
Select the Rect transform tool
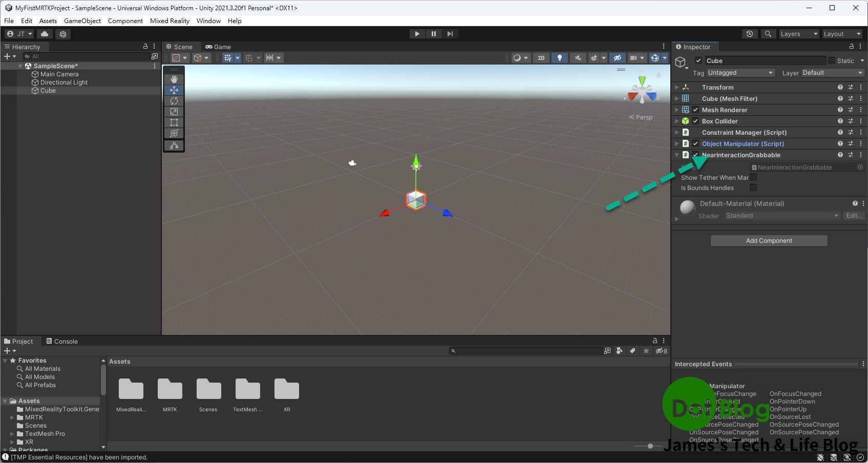pos(174,122)
